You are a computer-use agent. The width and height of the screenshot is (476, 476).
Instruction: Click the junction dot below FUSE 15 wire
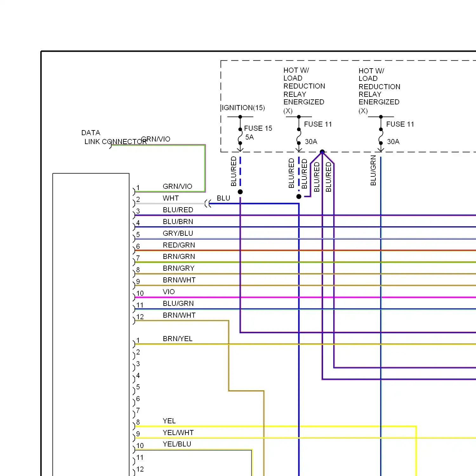point(240,192)
